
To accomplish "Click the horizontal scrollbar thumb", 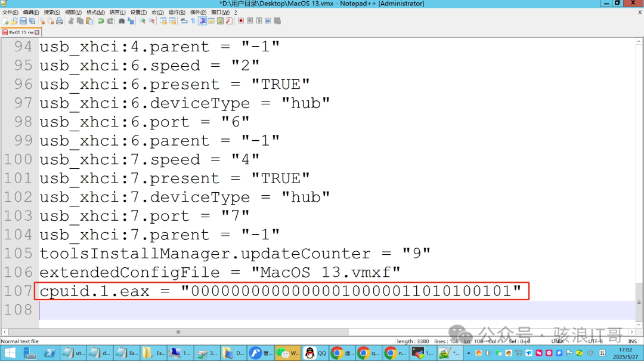I will [x=178, y=332].
